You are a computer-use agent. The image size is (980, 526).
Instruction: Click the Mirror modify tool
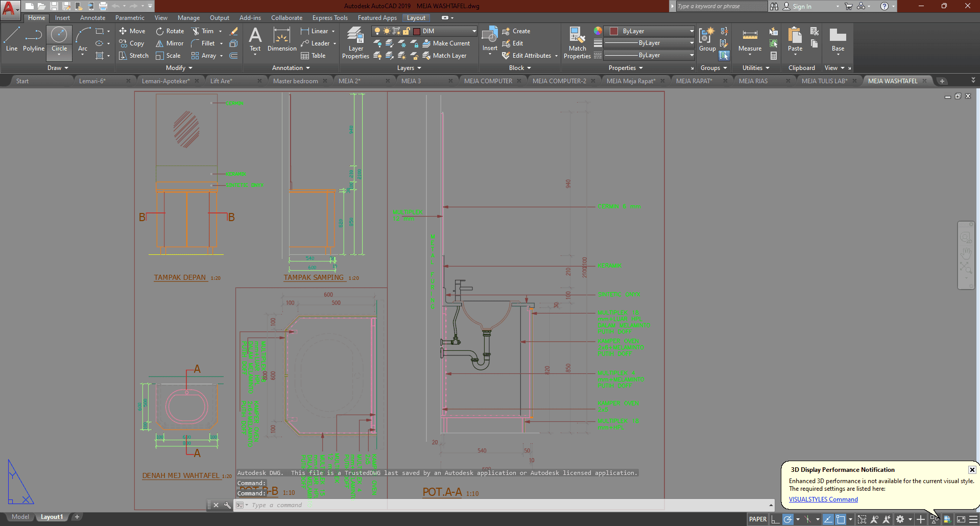pyautogui.click(x=170, y=43)
